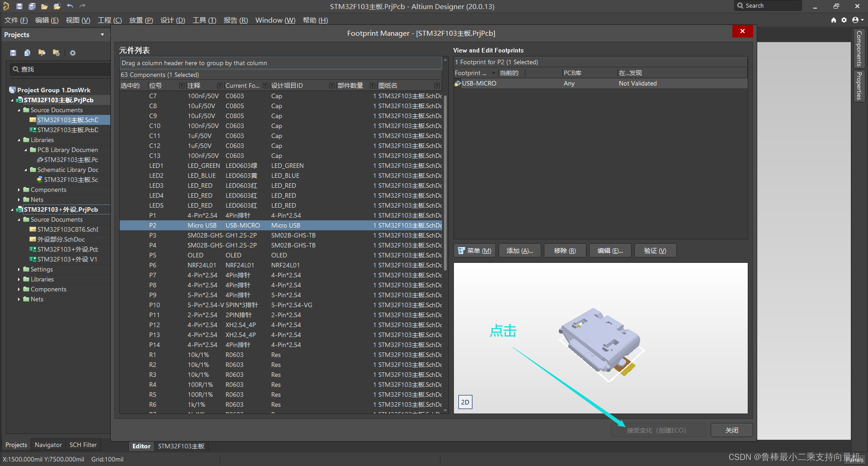Open preferences with the top-right gear icon
Image resolution: width=868 pixels, height=466 pixels.
[844, 20]
